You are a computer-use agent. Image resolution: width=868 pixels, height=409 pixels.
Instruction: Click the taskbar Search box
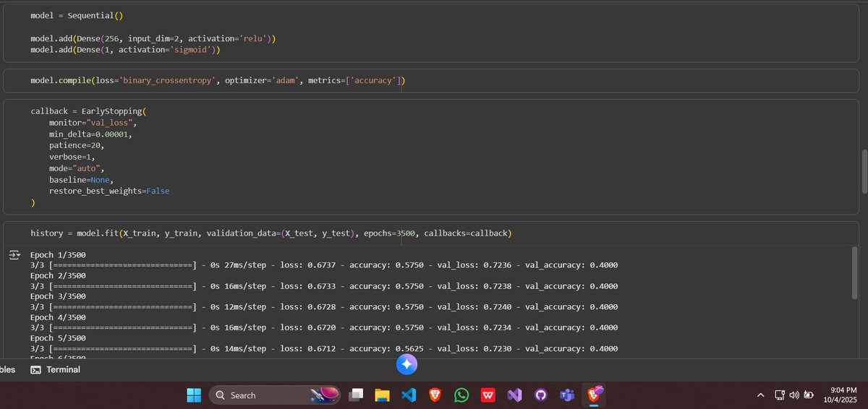pyautogui.click(x=275, y=395)
